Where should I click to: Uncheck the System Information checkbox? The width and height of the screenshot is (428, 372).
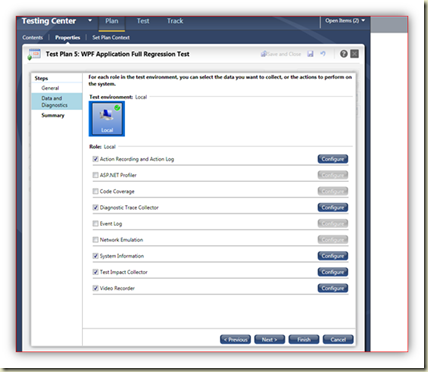pyautogui.click(x=96, y=256)
